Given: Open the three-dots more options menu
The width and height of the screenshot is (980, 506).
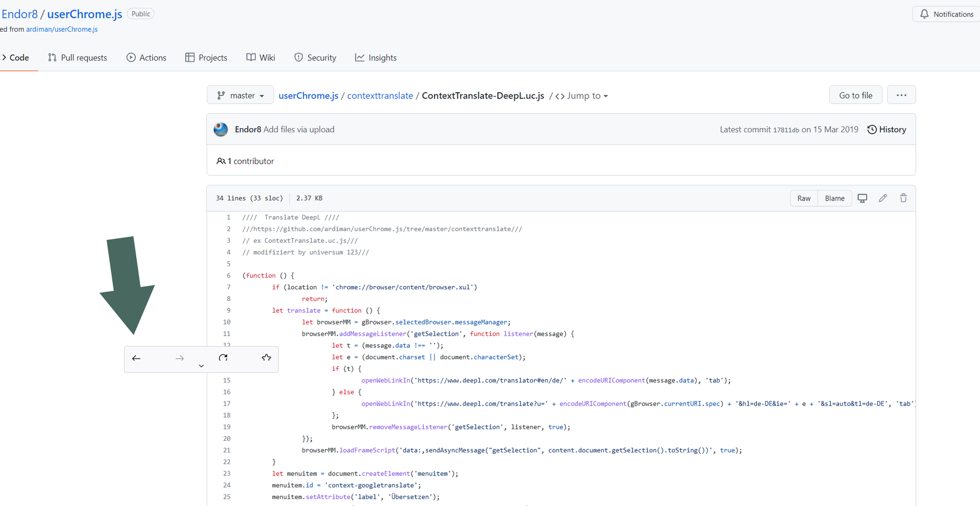Looking at the screenshot, I should [x=901, y=95].
